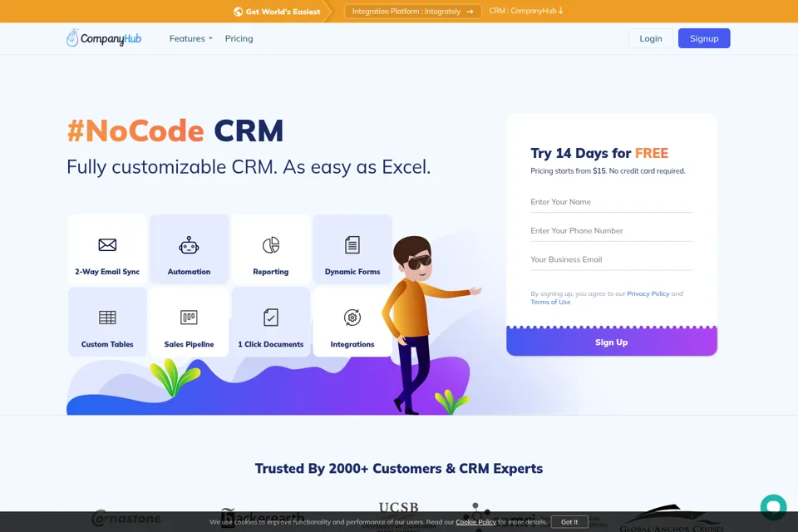
Task: Open Integration Platform: Integrately link
Action: (413, 11)
